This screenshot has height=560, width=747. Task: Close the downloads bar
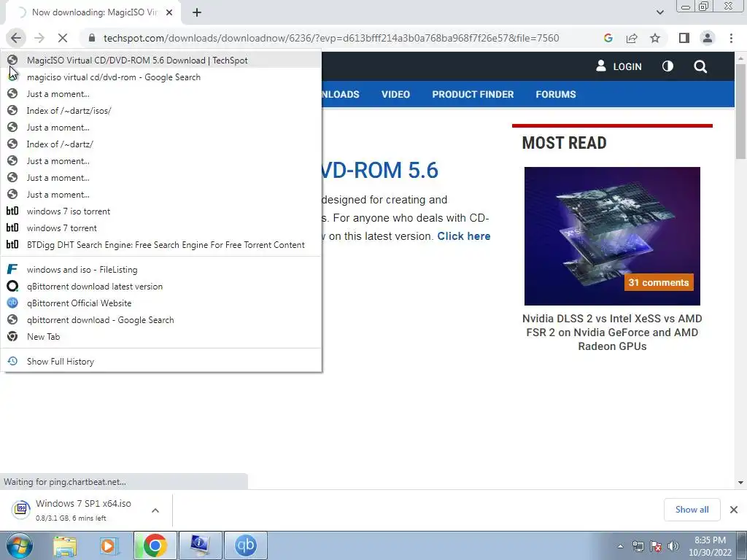[734, 510]
